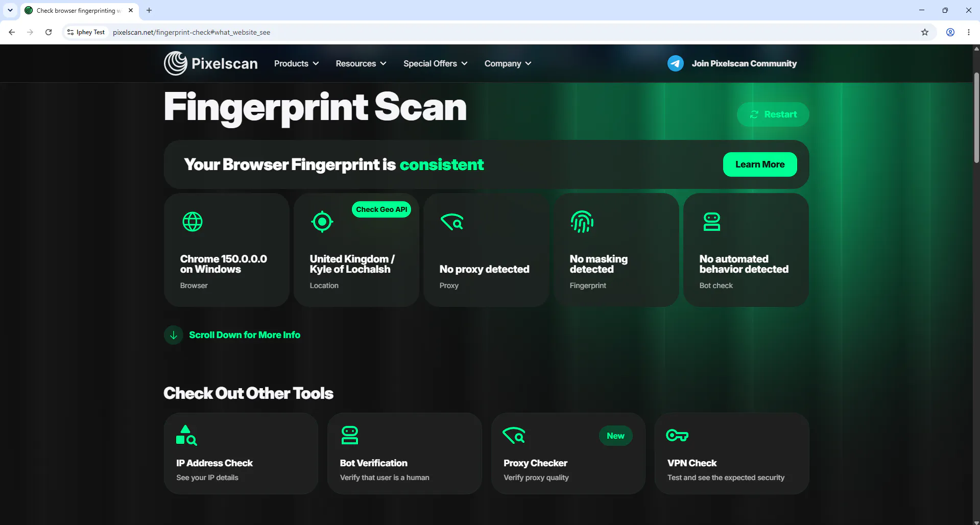Screen dimensions: 980x525
Task: Click the No masking detected text
Action: click(599, 264)
